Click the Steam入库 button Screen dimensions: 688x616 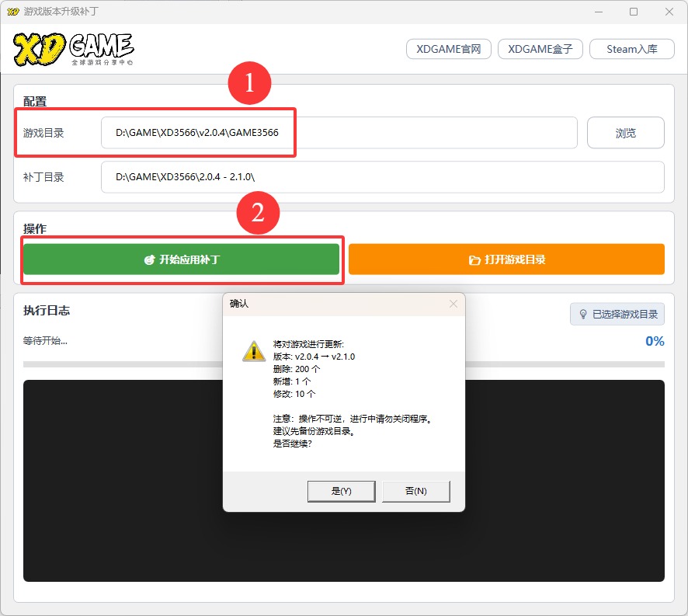click(x=631, y=49)
